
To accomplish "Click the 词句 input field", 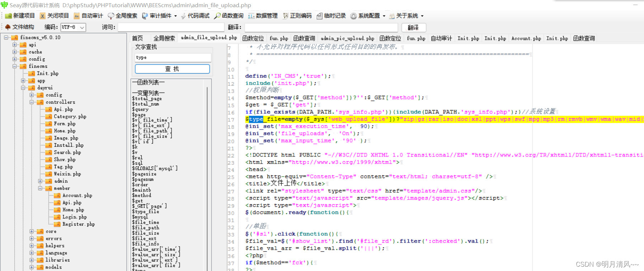I will point(171,27).
